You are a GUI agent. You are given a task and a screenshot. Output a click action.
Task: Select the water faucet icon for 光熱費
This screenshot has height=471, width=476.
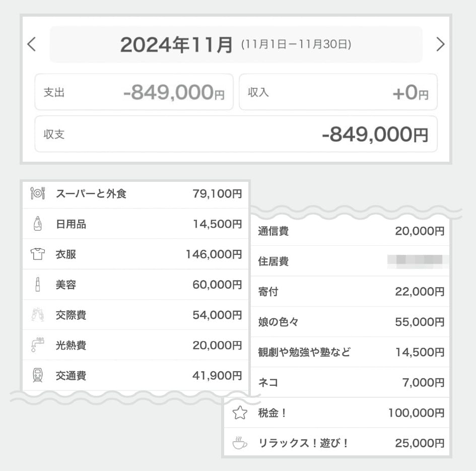coord(38,345)
